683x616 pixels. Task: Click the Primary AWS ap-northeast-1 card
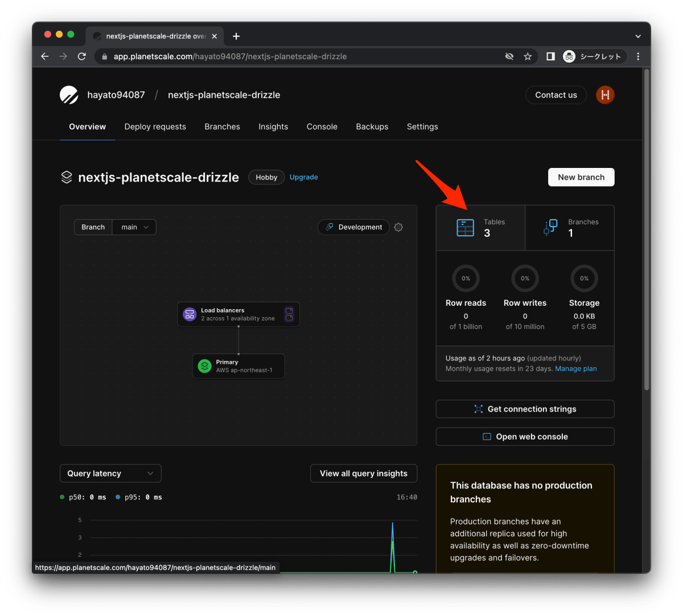[x=238, y=366]
